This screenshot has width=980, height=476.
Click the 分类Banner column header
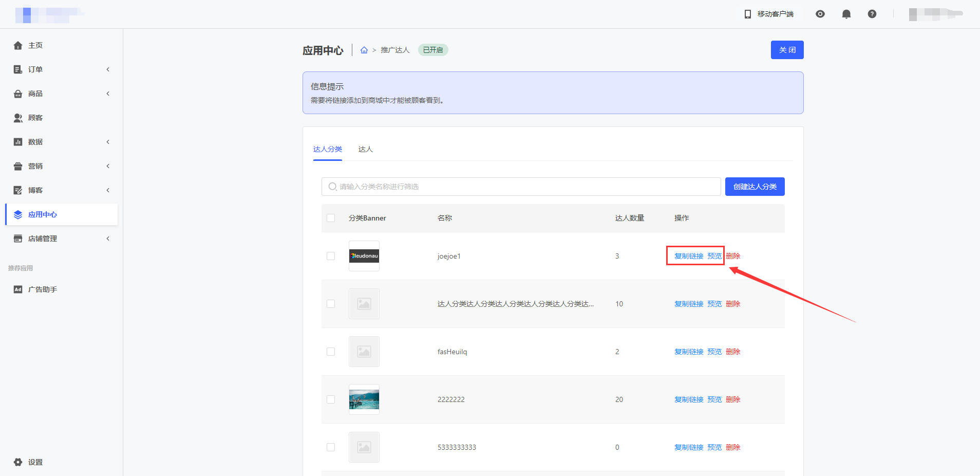(x=367, y=218)
